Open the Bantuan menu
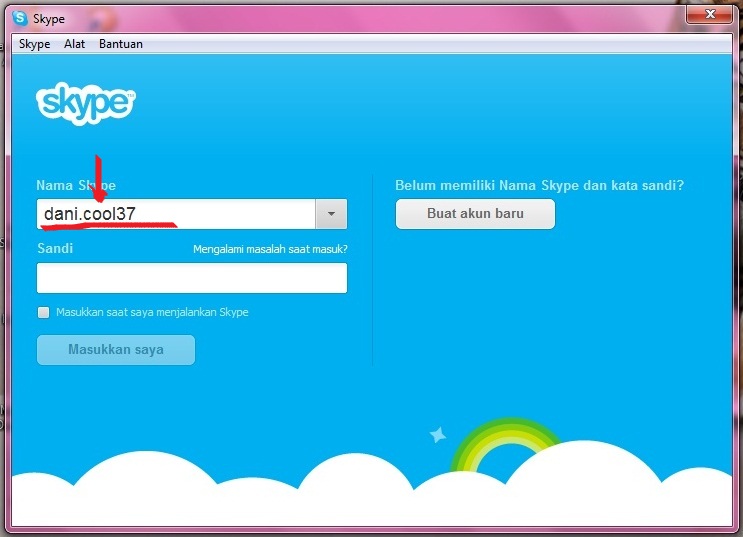743x537 pixels. (120, 44)
